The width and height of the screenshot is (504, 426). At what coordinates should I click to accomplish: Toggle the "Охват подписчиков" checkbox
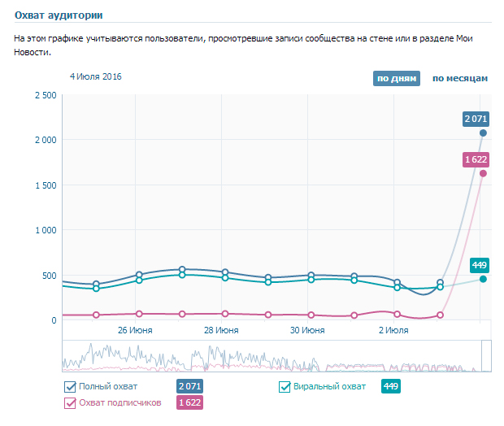click(70, 402)
